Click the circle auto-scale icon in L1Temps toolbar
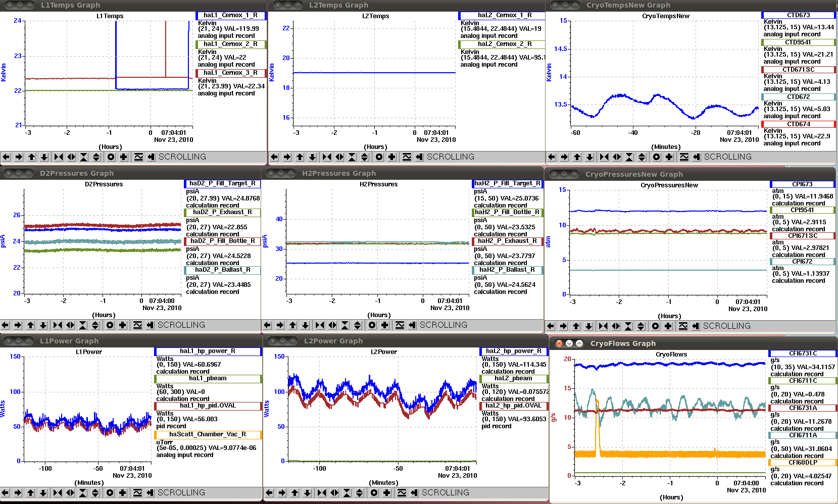838x504 pixels. pyautogui.click(x=111, y=157)
